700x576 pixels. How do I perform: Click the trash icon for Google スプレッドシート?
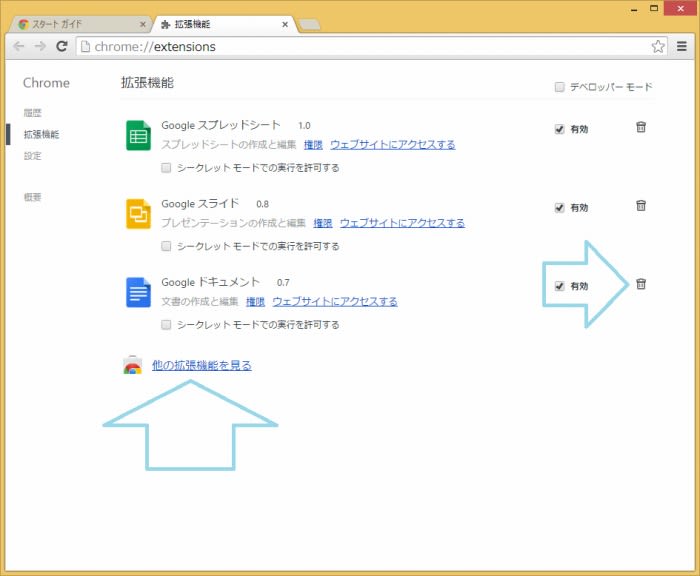(x=641, y=127)
